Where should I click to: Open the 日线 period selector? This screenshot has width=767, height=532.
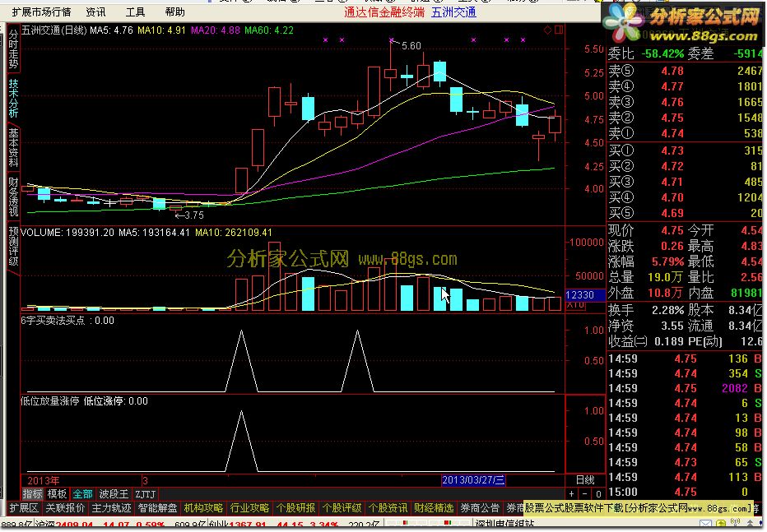pyautogui.click(x=585, y=480)
